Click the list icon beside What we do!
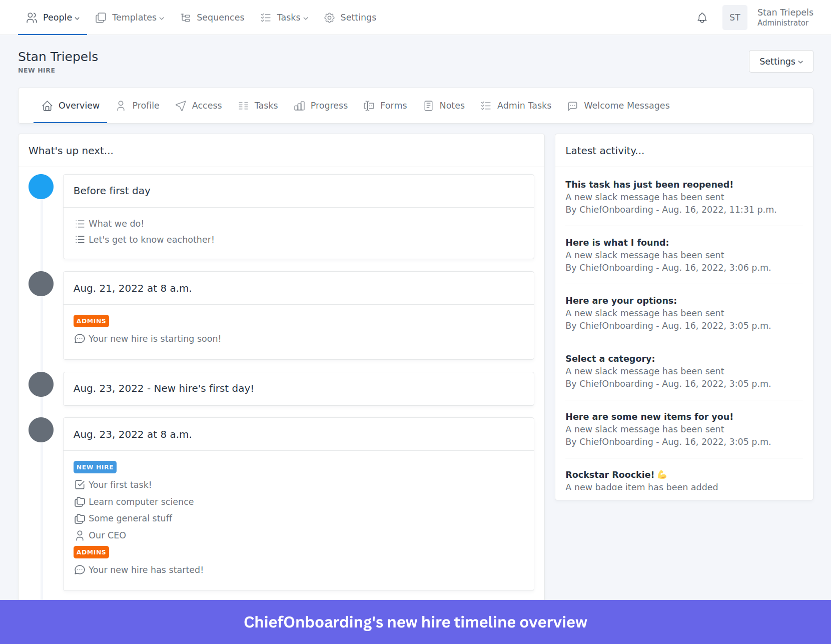Screen dimensions: 831x644 80,224
